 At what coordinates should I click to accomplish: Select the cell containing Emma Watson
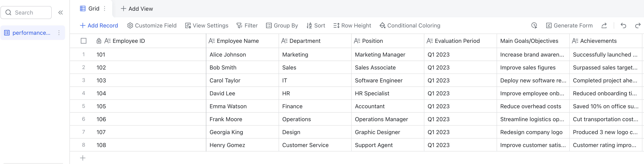click(242, 106)
